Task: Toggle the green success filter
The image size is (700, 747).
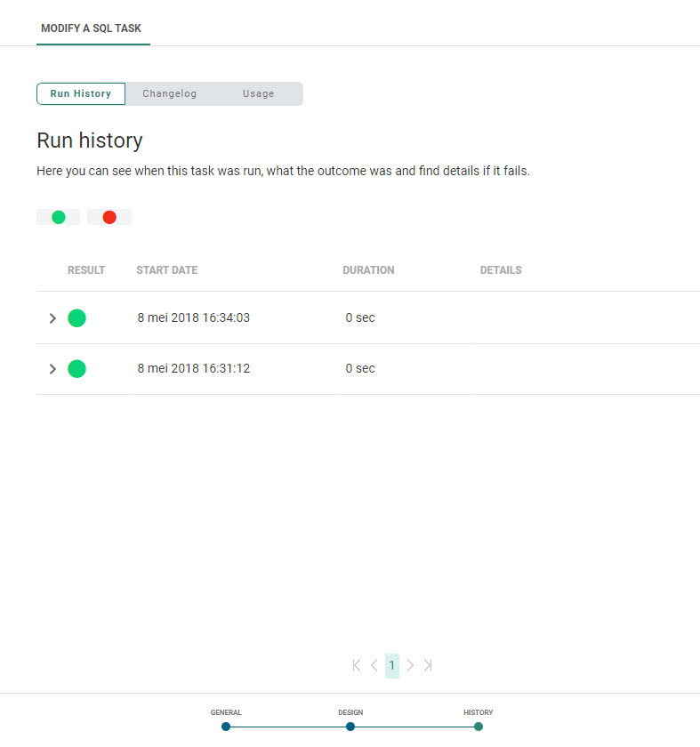Action: click(59, 217)
